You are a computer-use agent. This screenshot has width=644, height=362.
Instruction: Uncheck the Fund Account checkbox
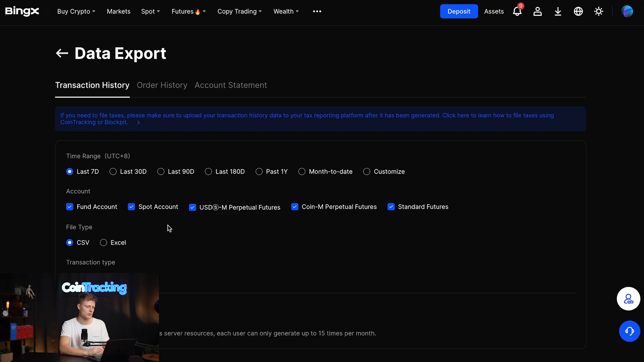coord(69,207)
